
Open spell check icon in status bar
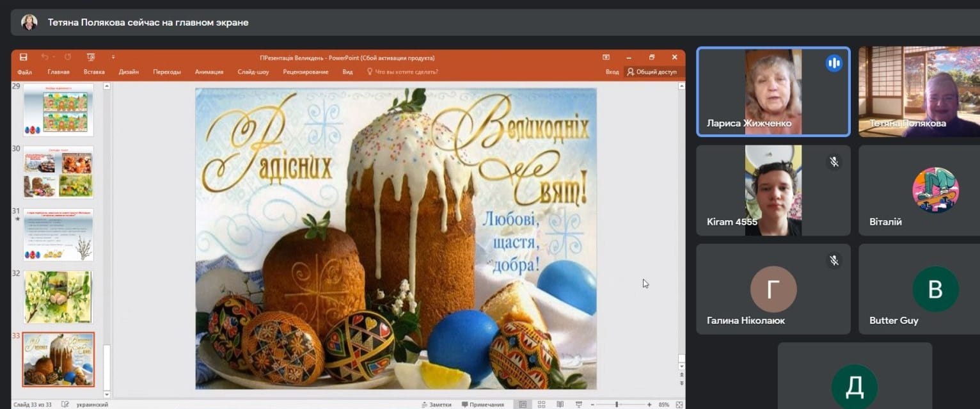pos(65,405)
